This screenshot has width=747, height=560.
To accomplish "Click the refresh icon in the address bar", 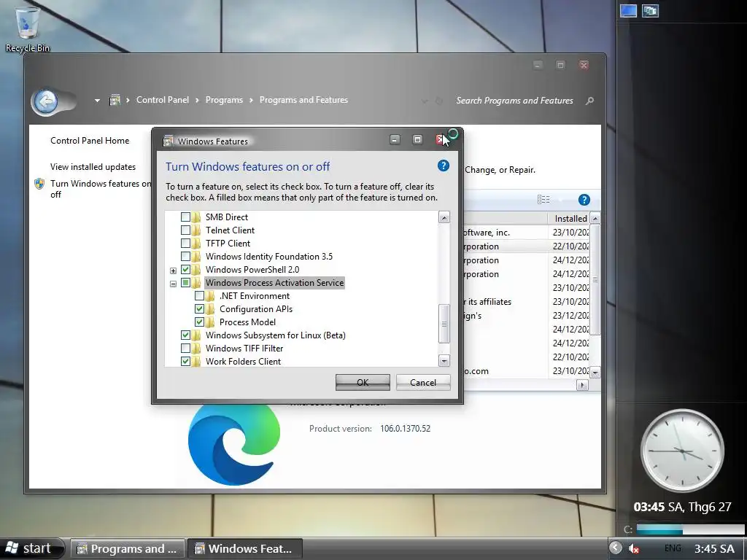I will click(439, 101).
